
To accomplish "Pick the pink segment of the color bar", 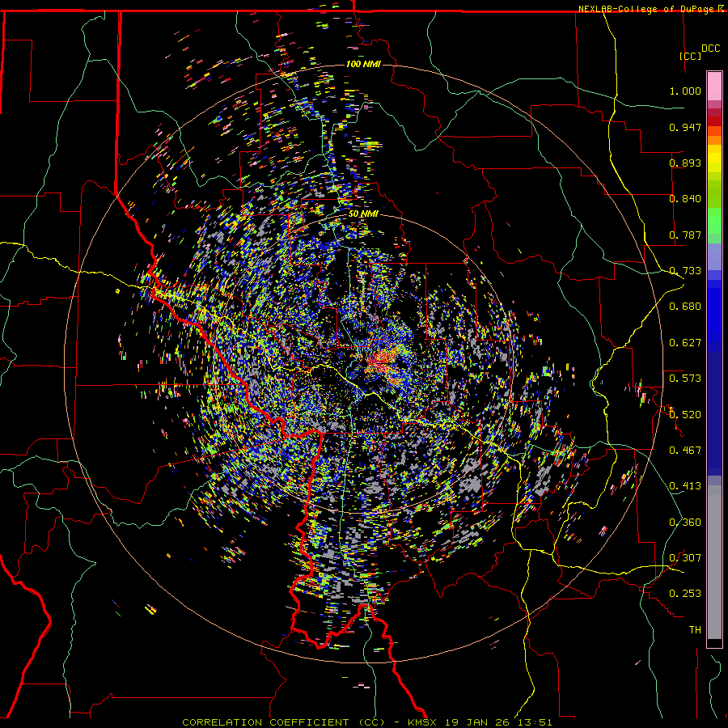I will point(714,87).
